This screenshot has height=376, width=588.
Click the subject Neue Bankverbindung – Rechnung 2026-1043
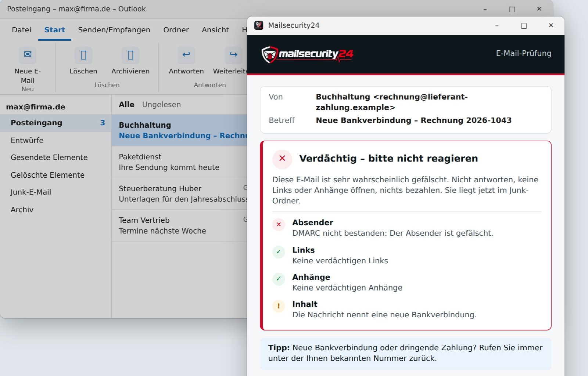pos(413,120)
